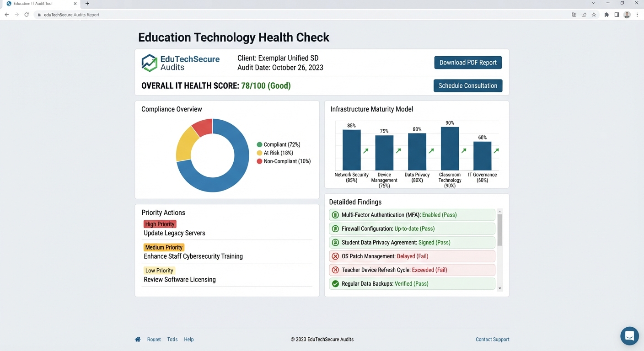Click the IT Governance 60% bar

(482, 156)
